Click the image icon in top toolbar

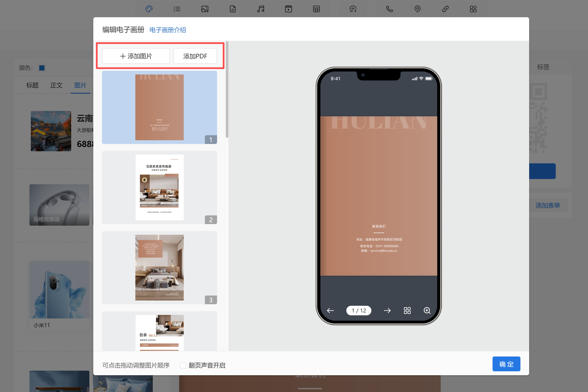pos(205,9)
